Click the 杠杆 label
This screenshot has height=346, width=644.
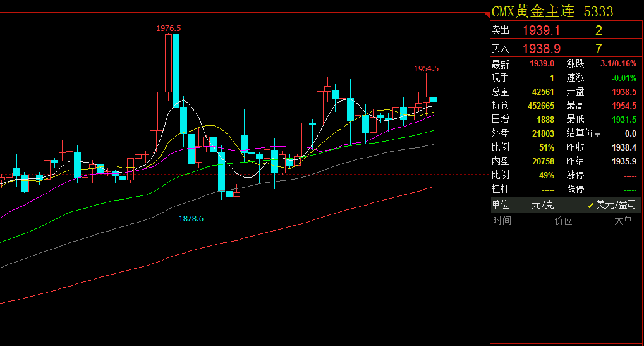point(501,189)
